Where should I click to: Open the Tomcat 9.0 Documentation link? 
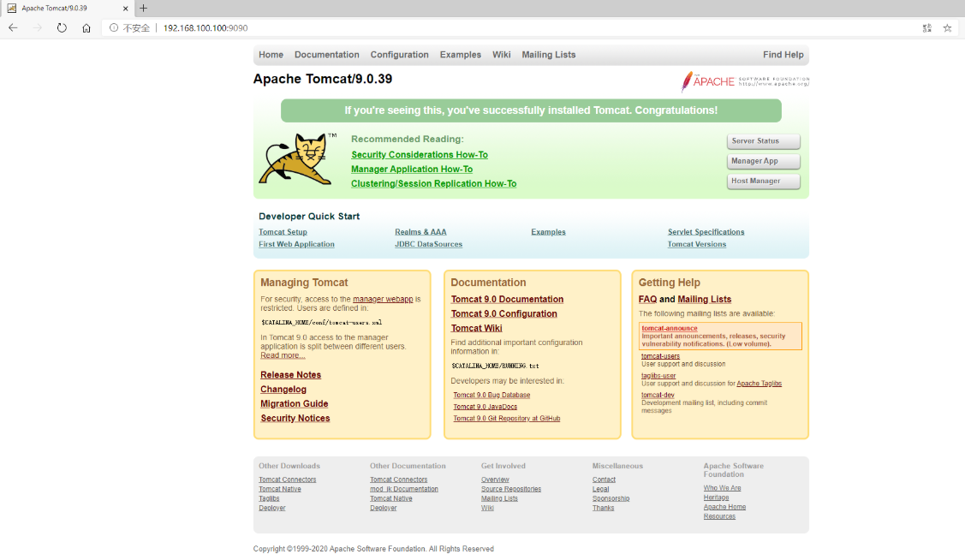507,299
